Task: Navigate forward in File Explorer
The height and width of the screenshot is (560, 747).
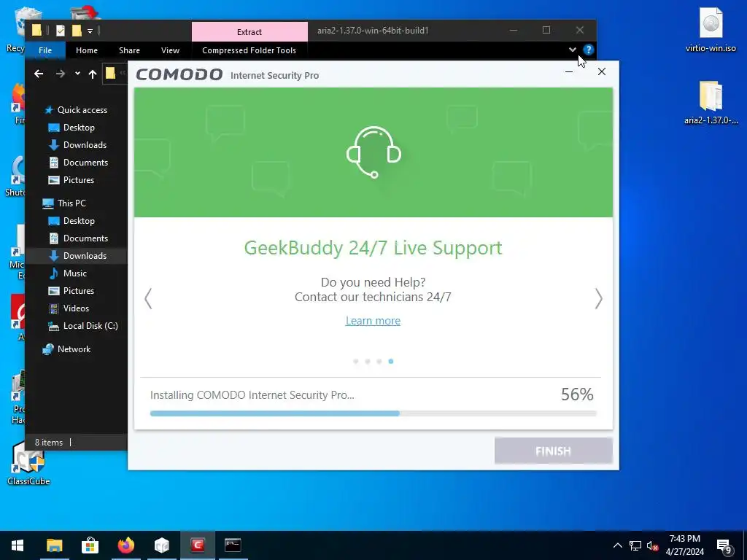Action: pos(60,74)
